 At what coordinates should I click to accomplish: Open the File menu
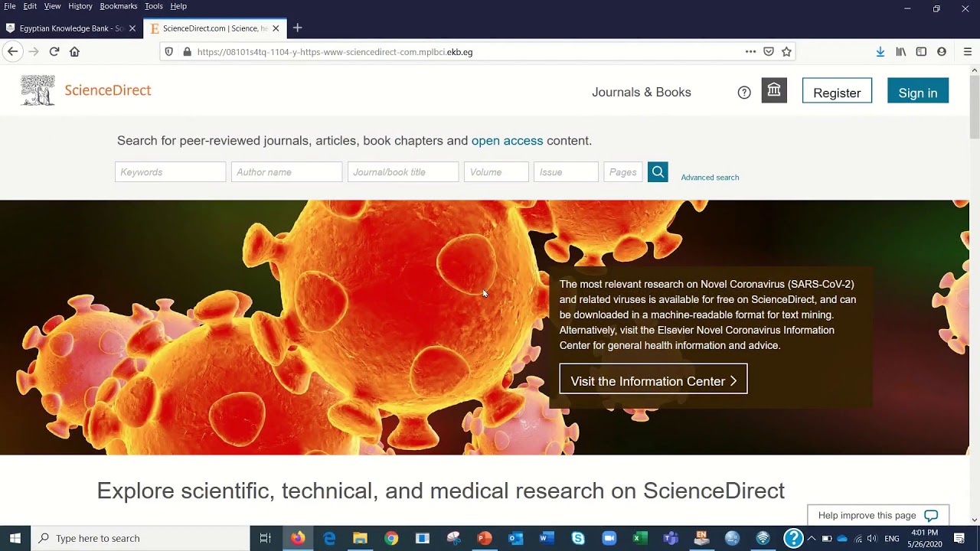10,6
